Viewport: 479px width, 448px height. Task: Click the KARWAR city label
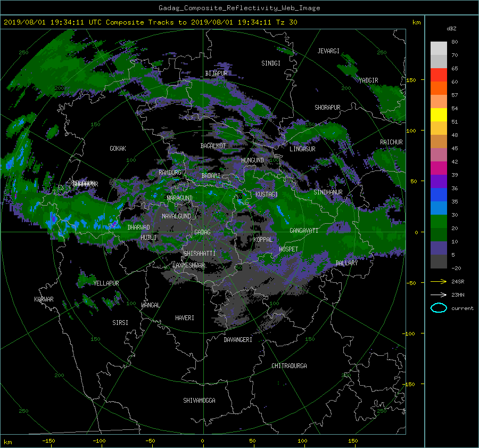(x=44, y=299)
